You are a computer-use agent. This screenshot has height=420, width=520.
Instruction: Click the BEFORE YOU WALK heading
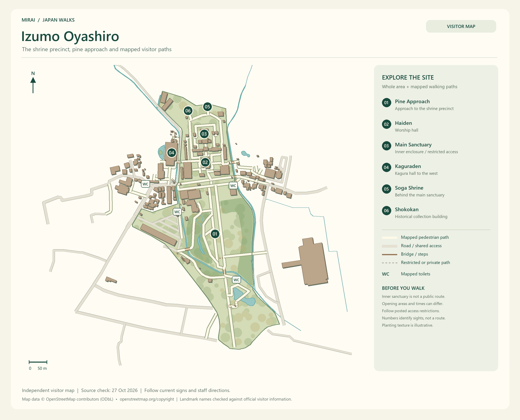[403, 288]
